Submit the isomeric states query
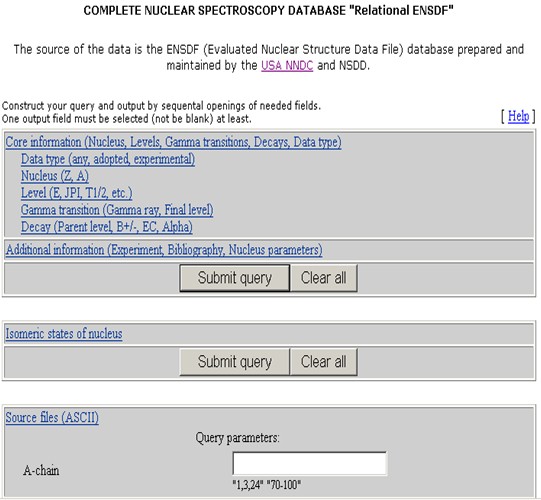The height and width of the screenshot is (500, 541). pos(235,362)
